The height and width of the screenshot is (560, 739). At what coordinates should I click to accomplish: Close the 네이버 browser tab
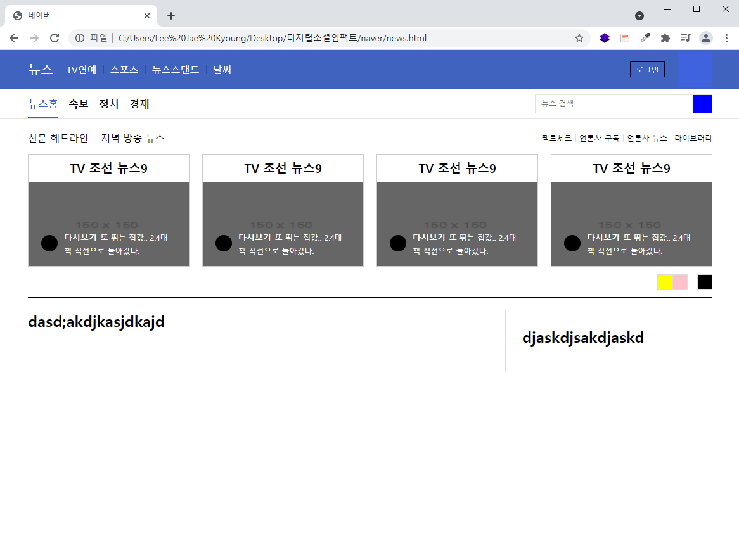[147, 16]
